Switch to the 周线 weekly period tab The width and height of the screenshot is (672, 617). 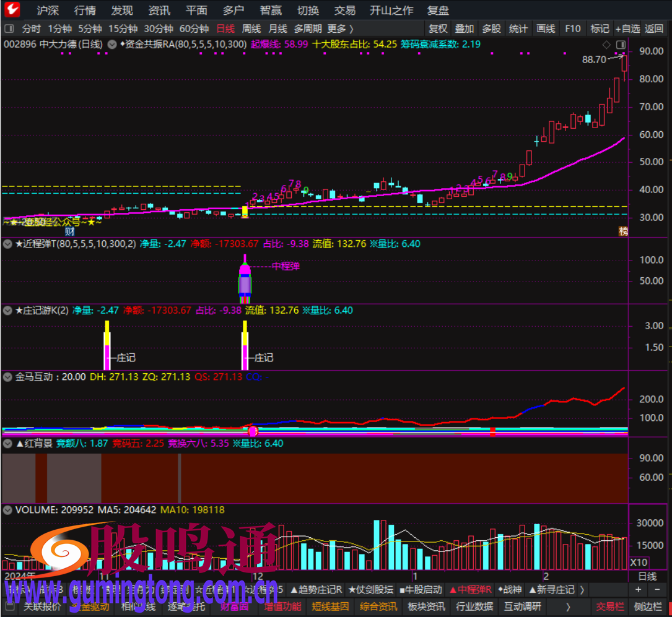(251, 28)
